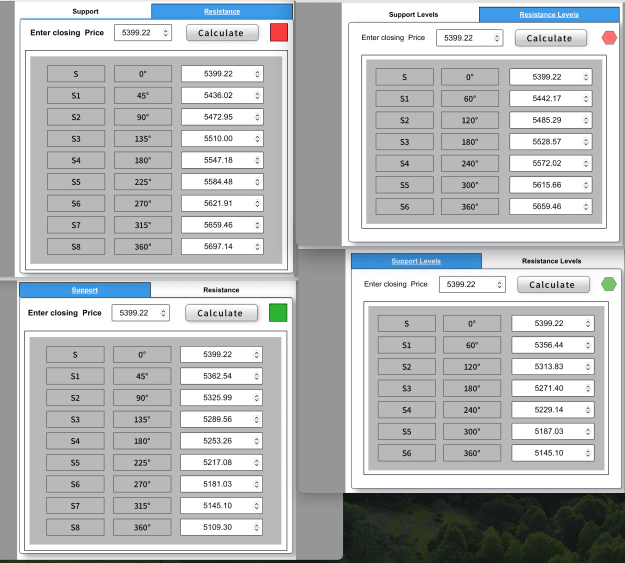Screen dimensions: 625x563
Task: Click the 5621.91 value field
Action: [222, 203]
